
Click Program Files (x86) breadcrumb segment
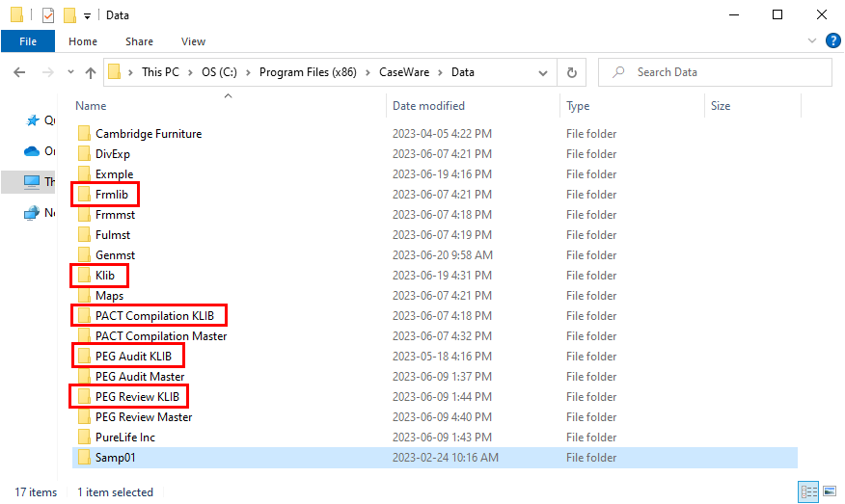pos(308,72)
